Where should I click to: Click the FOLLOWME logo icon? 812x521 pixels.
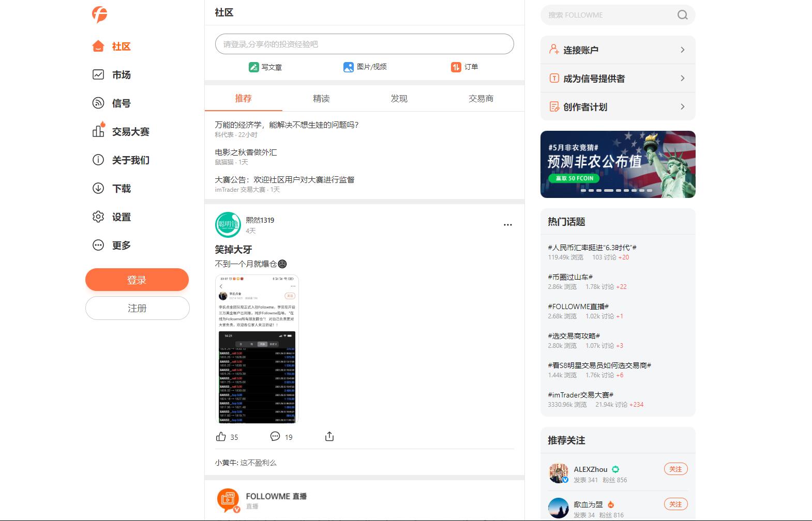(99, 14)
